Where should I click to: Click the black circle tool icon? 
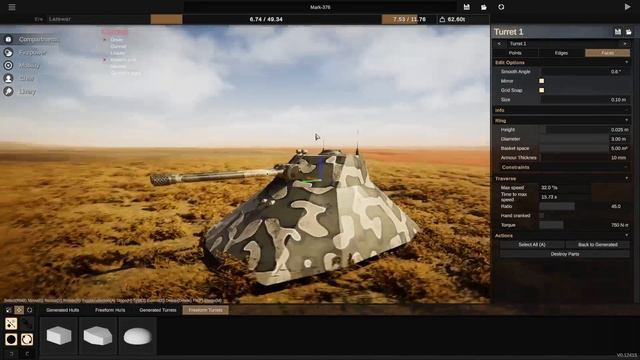pyautogui.click(x=11, y=339)
